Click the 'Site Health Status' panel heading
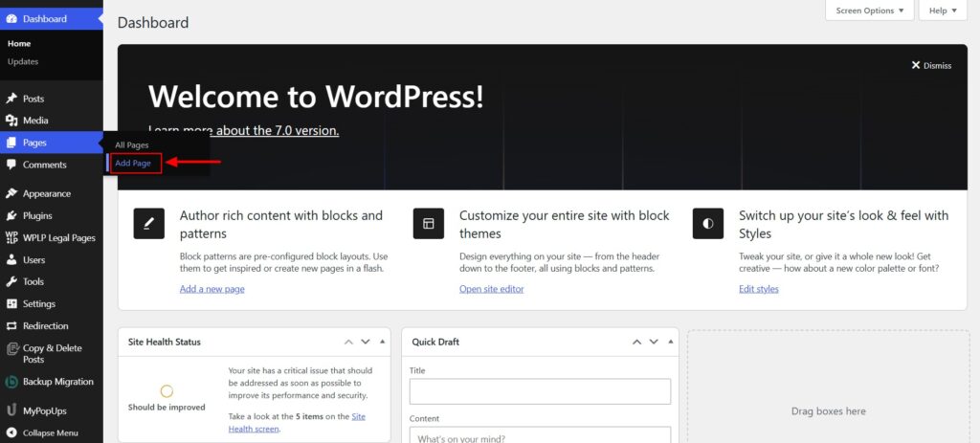980x443 pixels. point(165,342)
